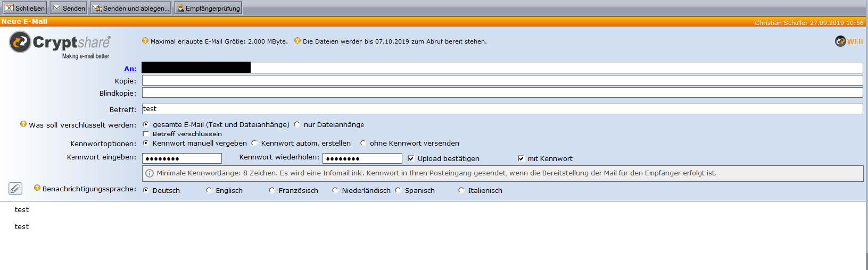Screen dimensions: 868x270
Task: Run the Empfängerprüfung recipient check
Action: 208,8
